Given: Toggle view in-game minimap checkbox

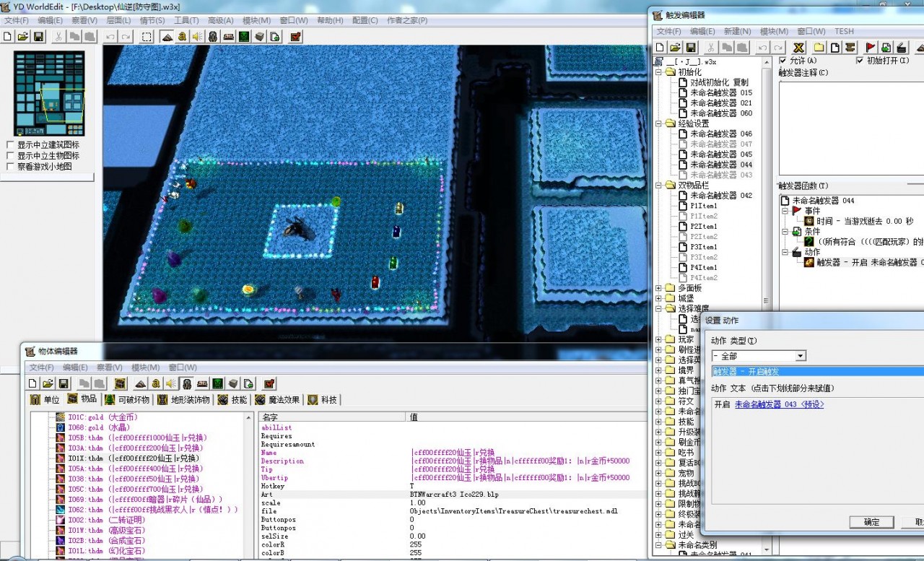Looking at the screenshot, I should click(10, 167).
